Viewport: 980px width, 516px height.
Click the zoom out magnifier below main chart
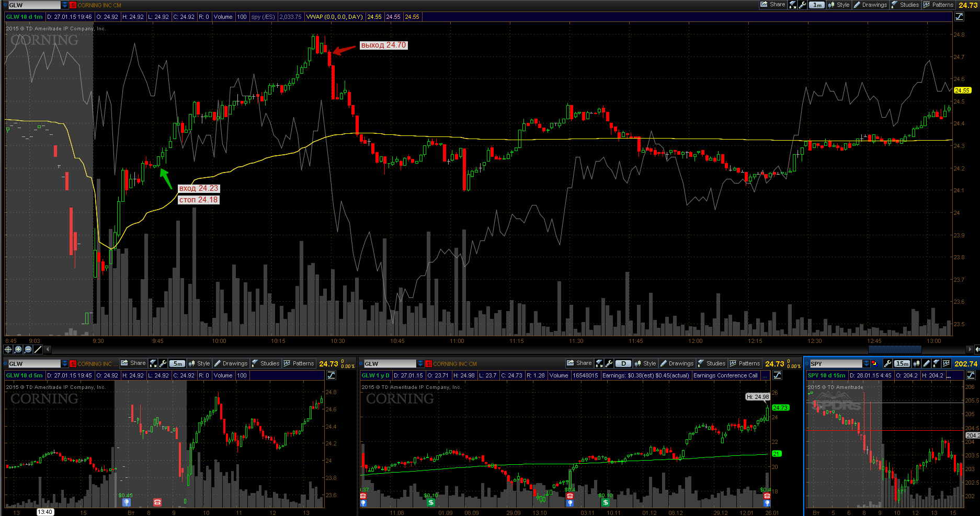[x=28, y=349]
